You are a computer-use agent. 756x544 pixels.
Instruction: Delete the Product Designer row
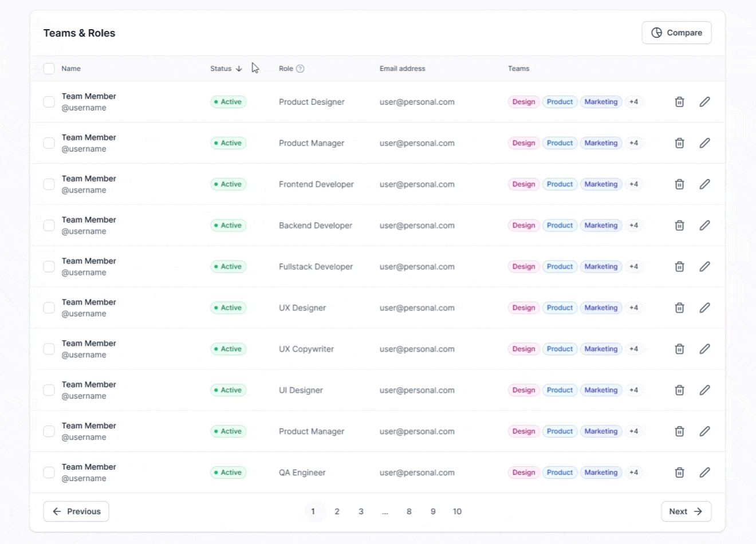pos(679,102)
